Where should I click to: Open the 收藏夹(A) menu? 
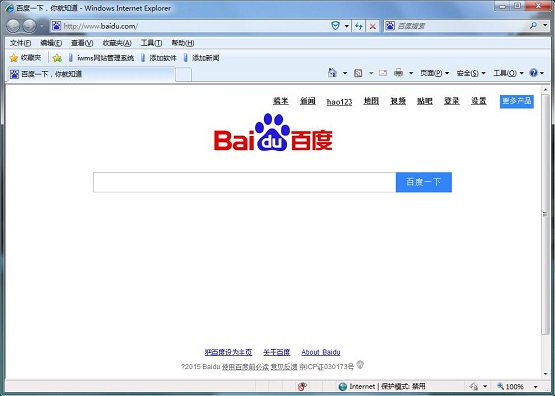pos(117,43)
